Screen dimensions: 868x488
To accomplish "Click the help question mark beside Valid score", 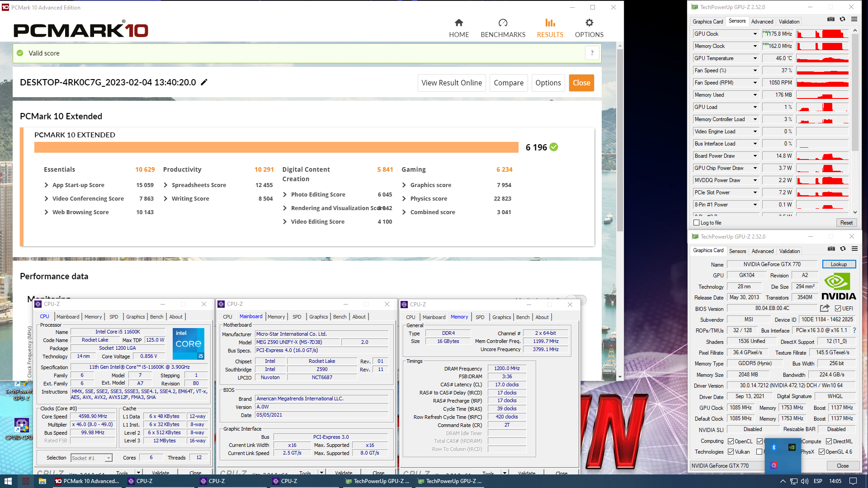I will coord(592,53).
